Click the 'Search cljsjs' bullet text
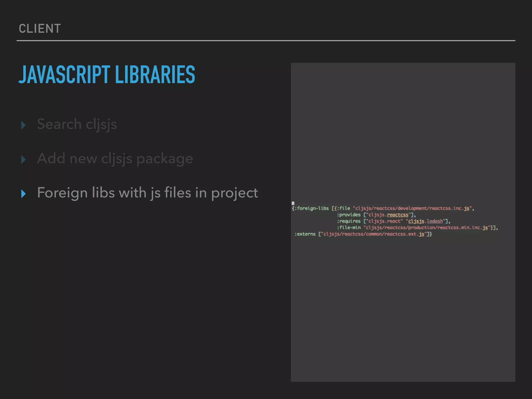The image size is (532, 399). pyautogui.click(x=77, y=124)
